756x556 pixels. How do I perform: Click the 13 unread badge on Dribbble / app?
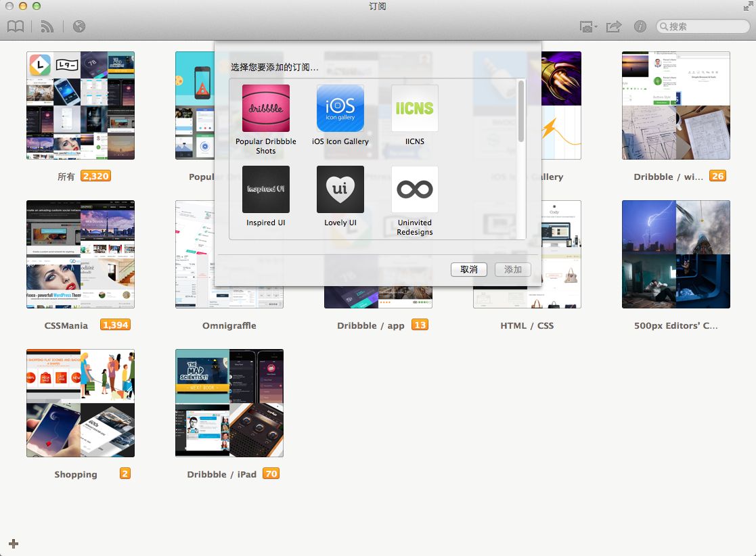(x=420, y=325)
